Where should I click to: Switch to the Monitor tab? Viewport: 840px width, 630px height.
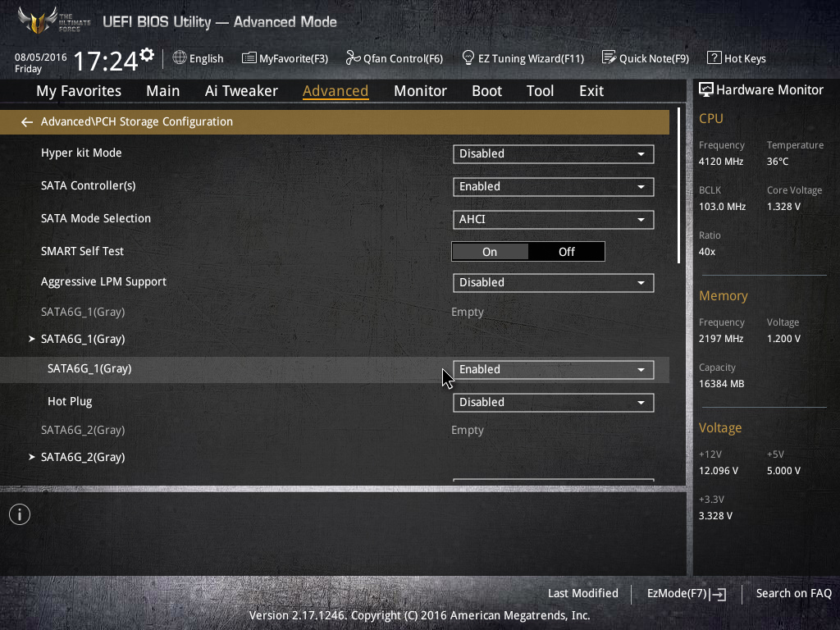point(420,91)
